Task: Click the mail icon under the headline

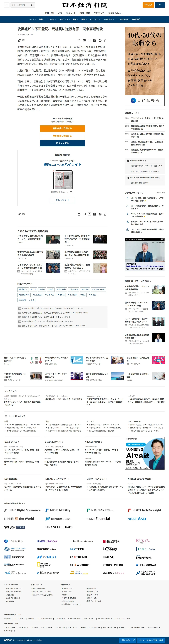Action: pyautogui.click(x=84, y=41)
